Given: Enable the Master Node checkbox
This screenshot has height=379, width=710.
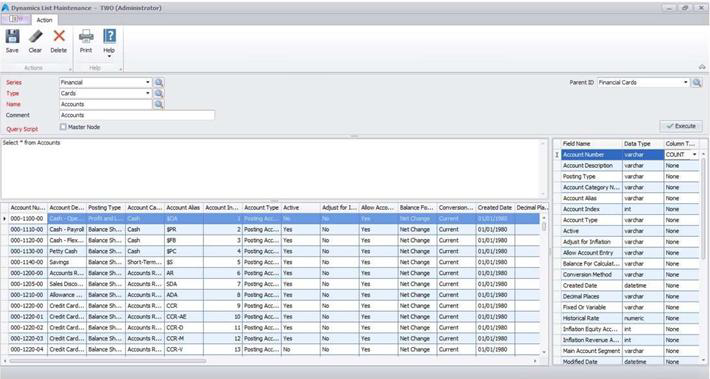Looking at the screenshot, I should [63, 127].
